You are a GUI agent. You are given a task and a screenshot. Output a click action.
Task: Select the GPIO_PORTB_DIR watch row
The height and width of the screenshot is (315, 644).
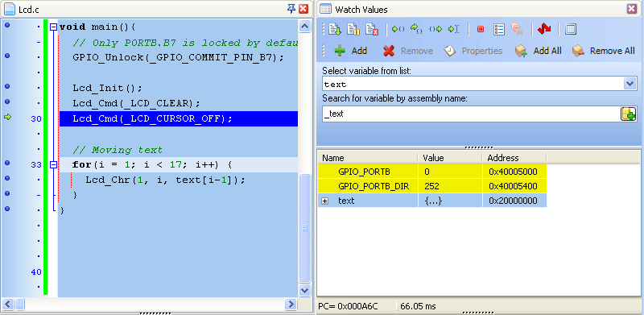pos(432,186)
